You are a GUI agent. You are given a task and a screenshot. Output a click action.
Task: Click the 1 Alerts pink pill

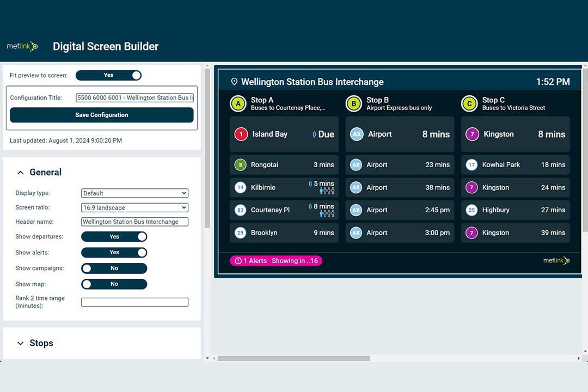pyautogui.click(x=276, y=261)
